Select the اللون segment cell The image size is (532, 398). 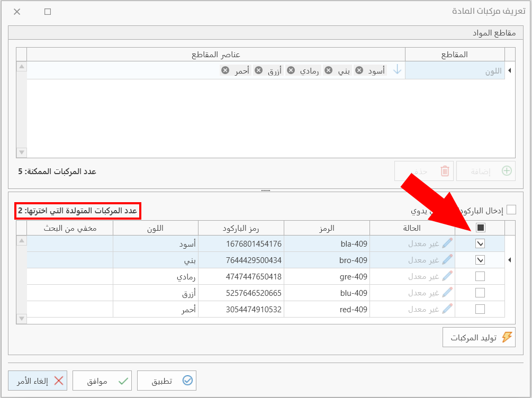(455, 70)
